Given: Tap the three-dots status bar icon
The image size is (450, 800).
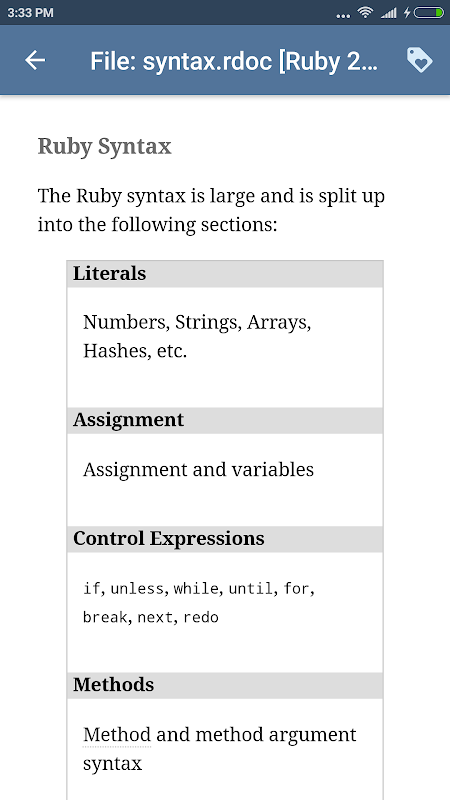Looking at the screenshot, I should coord(343,16).
